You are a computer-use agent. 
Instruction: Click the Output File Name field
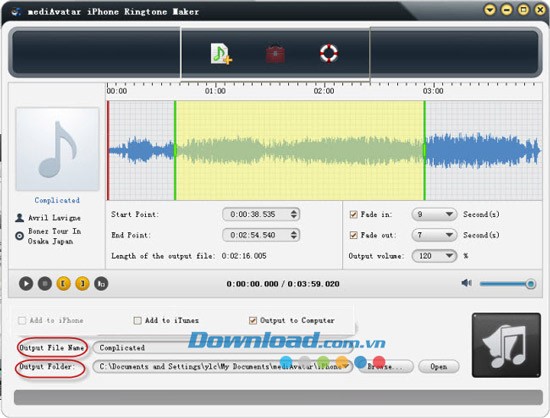click(222, 348)
